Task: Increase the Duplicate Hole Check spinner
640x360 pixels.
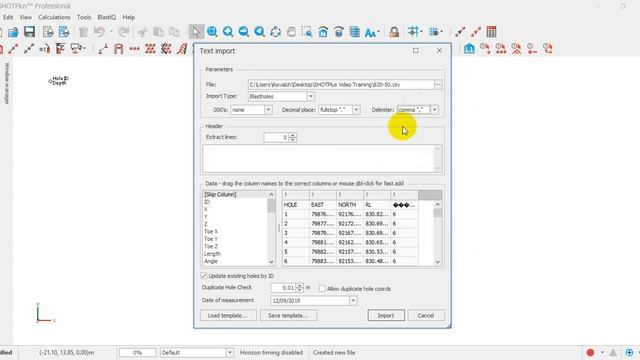Action: coord(300,286)
